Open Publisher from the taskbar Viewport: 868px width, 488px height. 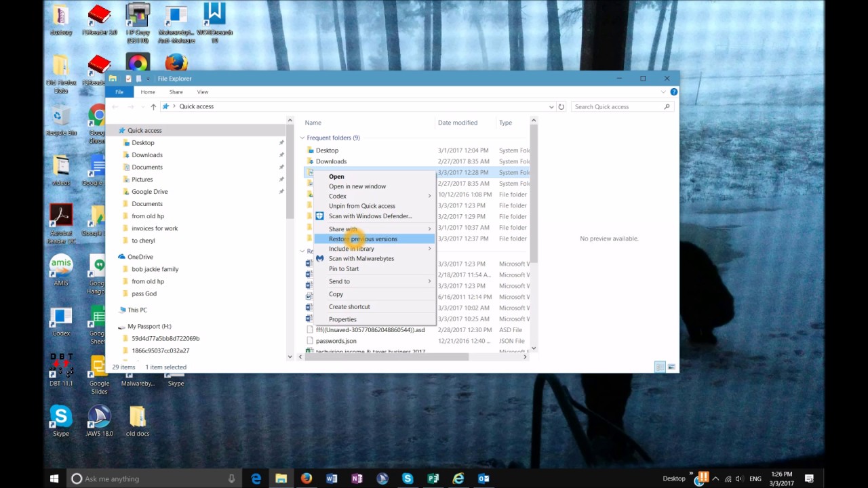pos(433,479)
